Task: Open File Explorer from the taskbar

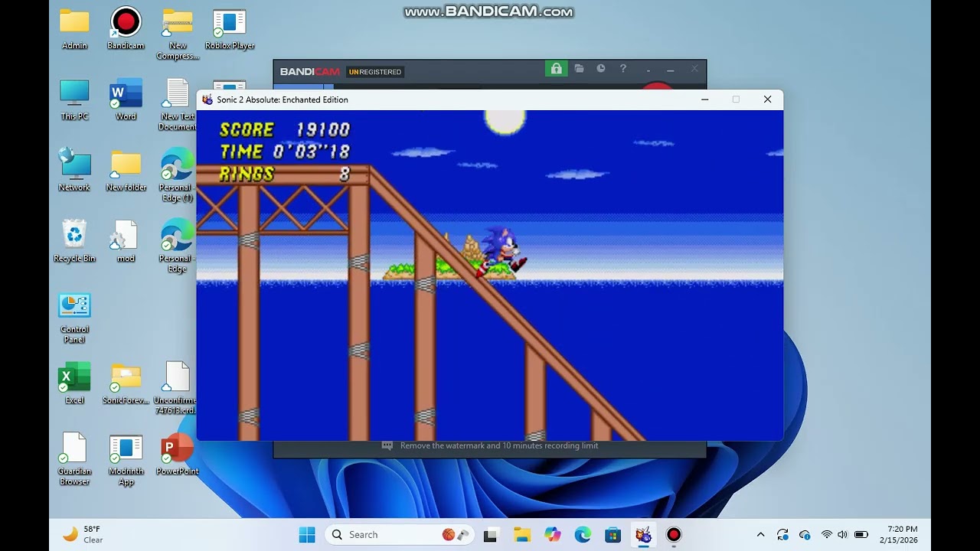Action: pos(522,534)
